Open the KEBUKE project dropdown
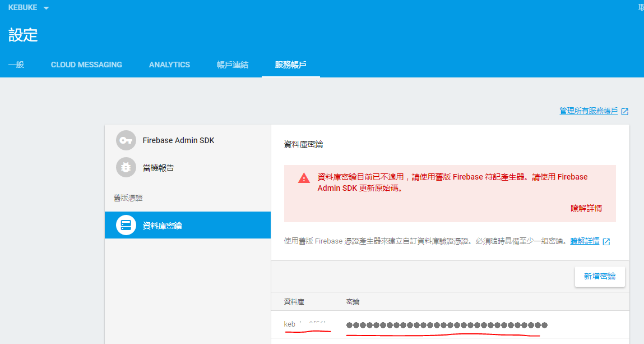Viewport: 644px width, 344px height. click(x=29, y=7)
